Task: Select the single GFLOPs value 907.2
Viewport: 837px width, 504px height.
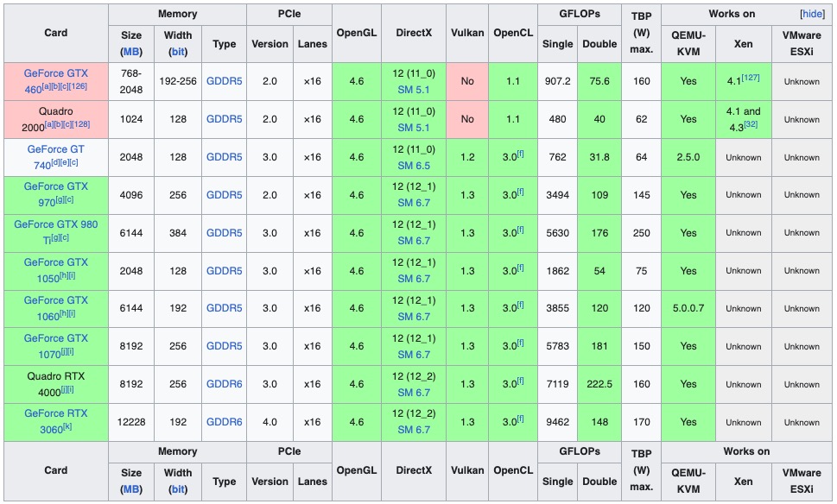Action: (557, 82)
